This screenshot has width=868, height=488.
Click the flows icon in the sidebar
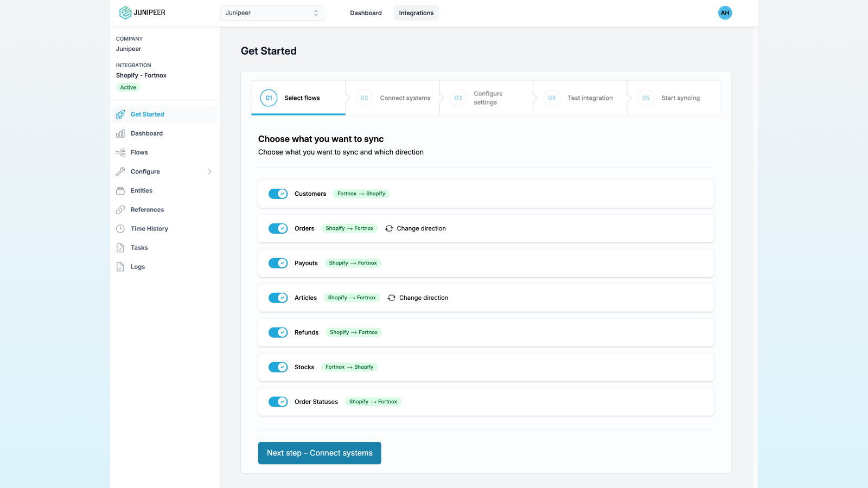[x=120, y=152]
